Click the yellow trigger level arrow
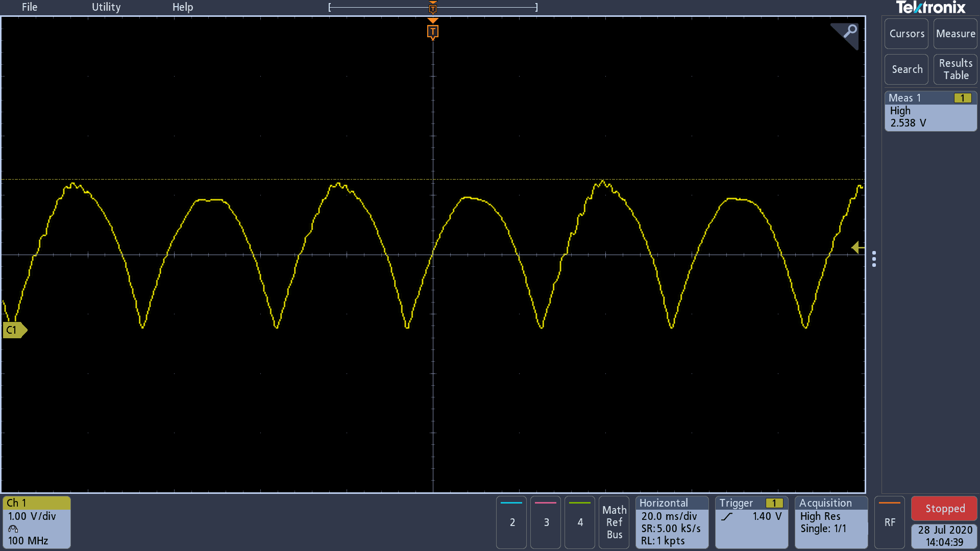Image resolution: width=980 pixels, height=551 pixels. tap(857, 248)
